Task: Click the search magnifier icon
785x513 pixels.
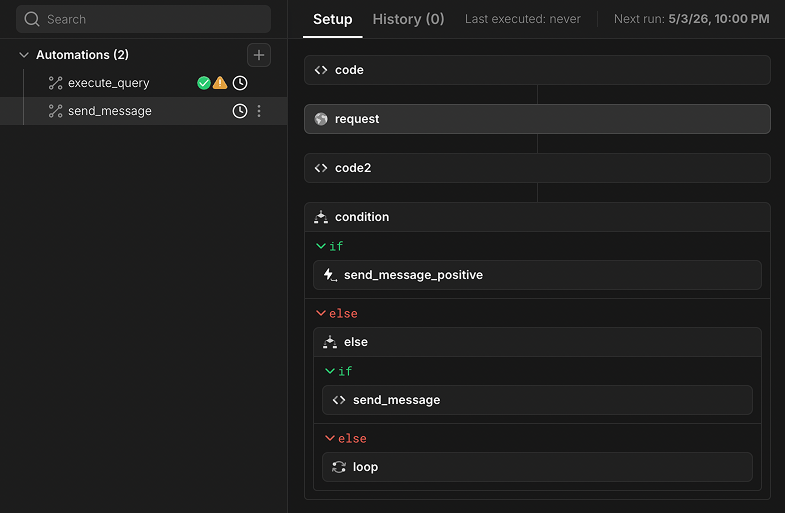Action: (32, 19)
